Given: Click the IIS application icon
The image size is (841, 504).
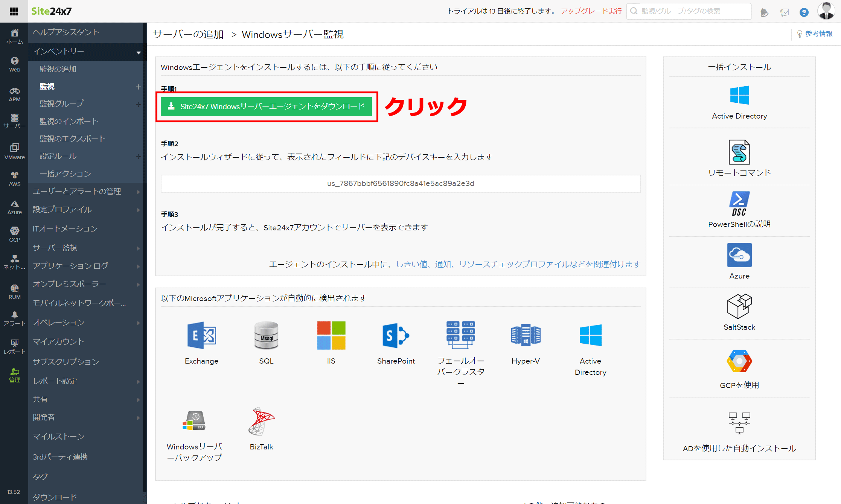Looking at the screenshot, I should (x=331, y=335).
